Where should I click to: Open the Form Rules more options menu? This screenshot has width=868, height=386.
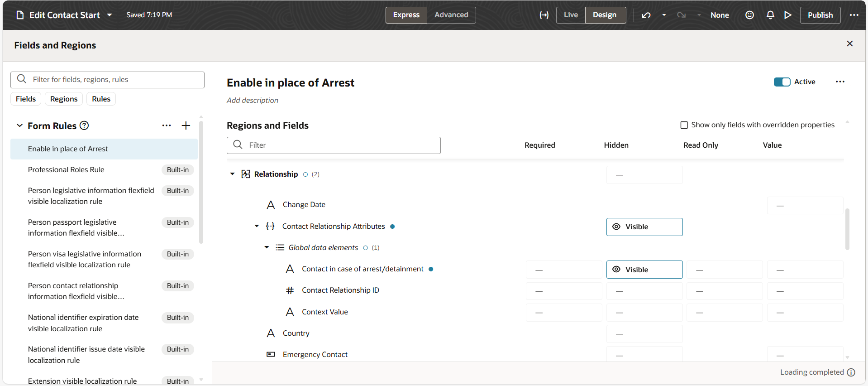click(167, 125)
